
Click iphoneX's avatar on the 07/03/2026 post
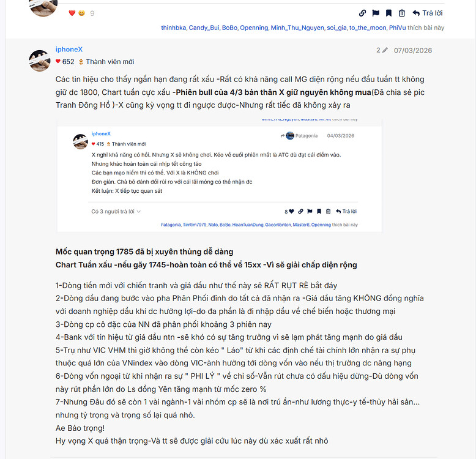[x=40, y=61]
